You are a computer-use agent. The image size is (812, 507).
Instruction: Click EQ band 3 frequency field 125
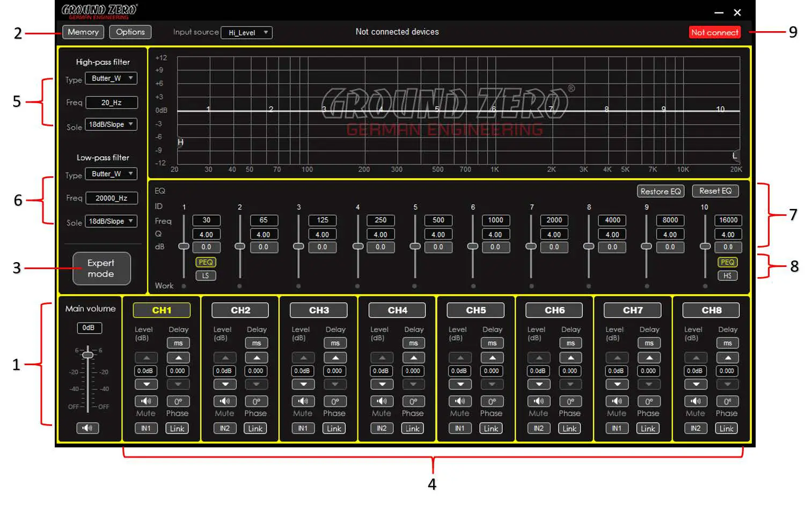point(323,220)
